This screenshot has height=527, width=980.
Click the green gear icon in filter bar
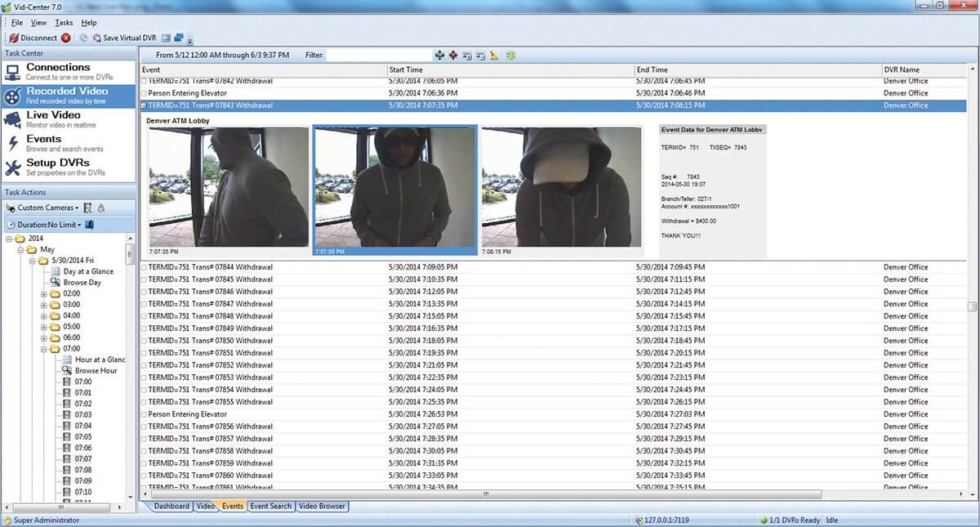[510, 55]
